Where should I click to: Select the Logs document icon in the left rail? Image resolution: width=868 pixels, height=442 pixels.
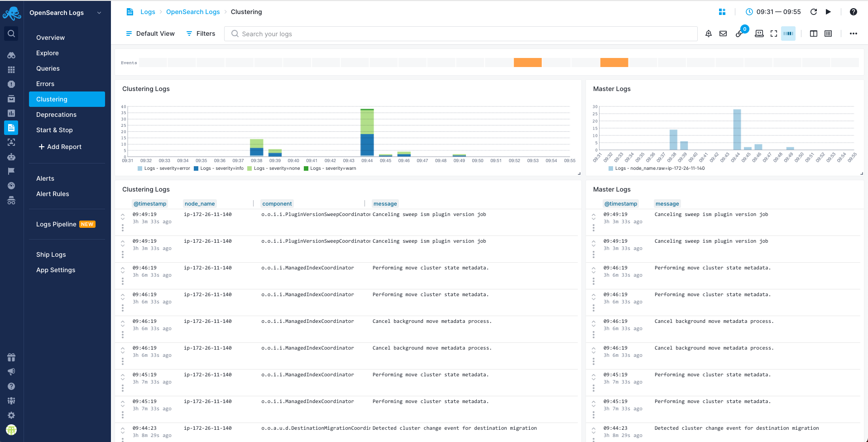[11, 128]
